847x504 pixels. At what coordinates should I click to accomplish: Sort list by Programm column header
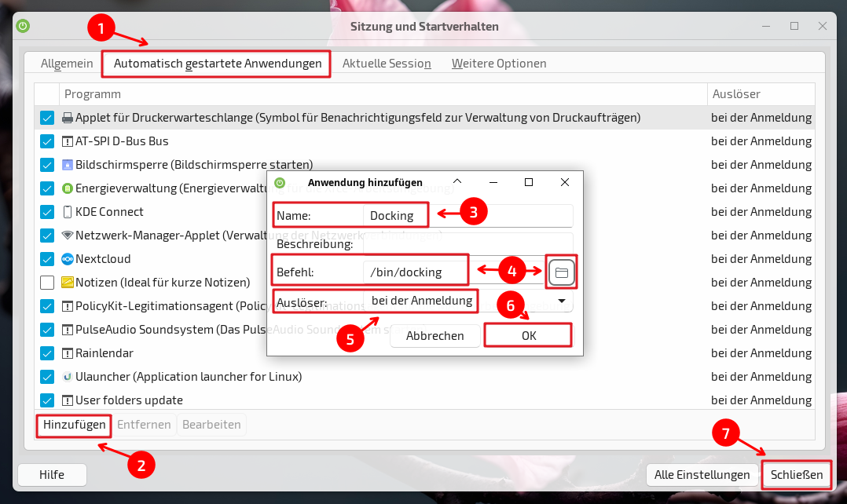pyautogui.click(x=93, y=94)
